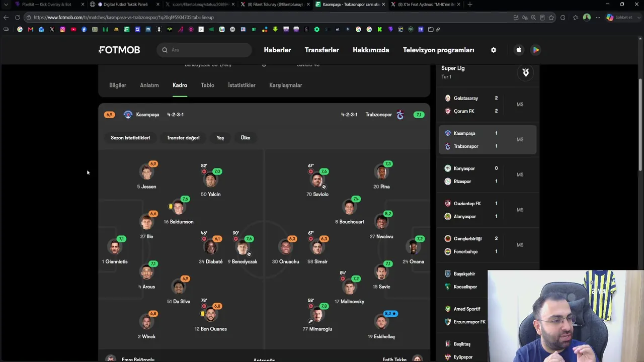Open the favorites list icon
Screen dimensions: 644x362
[x=575, y=17]
